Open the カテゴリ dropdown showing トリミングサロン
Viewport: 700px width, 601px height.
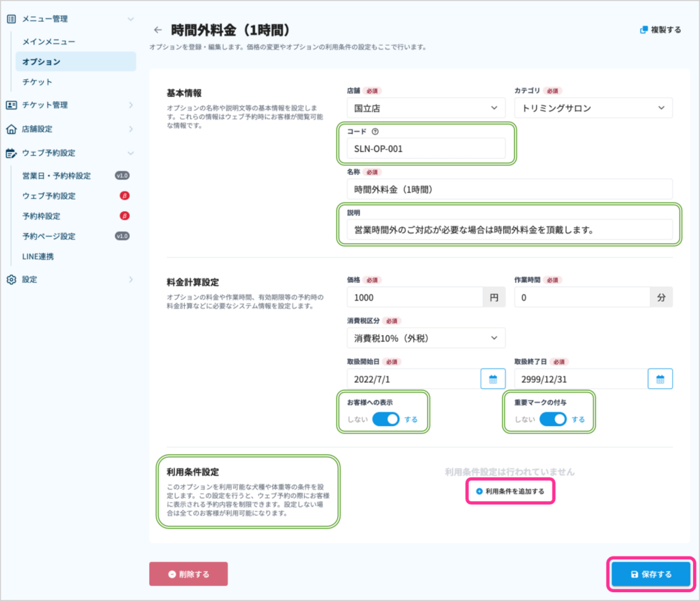593,108
